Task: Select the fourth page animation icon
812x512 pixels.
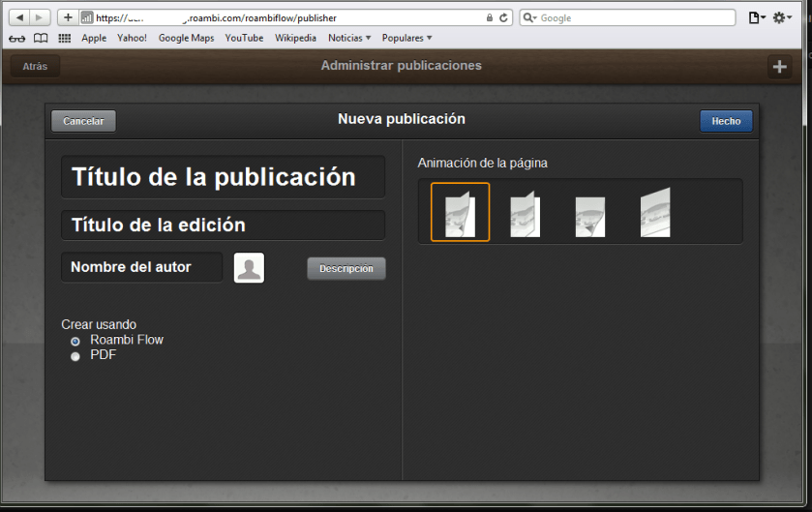Action: (x=655, y=213)
